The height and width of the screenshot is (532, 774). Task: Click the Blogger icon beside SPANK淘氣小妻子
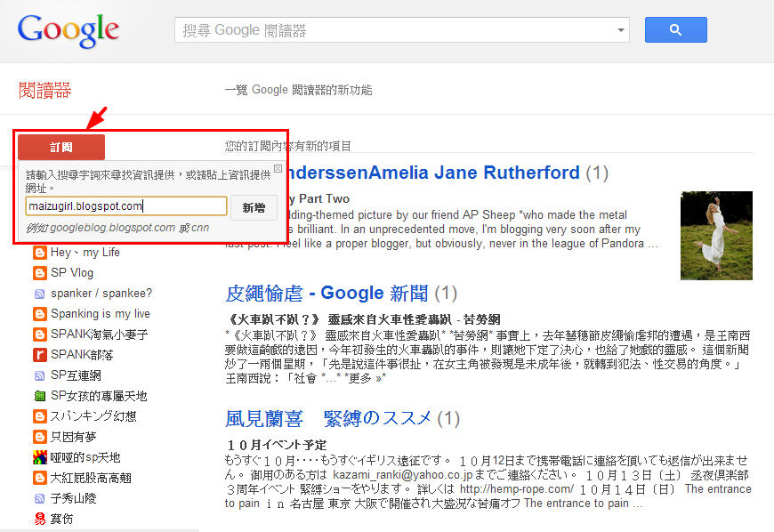(x=39, y=335)
